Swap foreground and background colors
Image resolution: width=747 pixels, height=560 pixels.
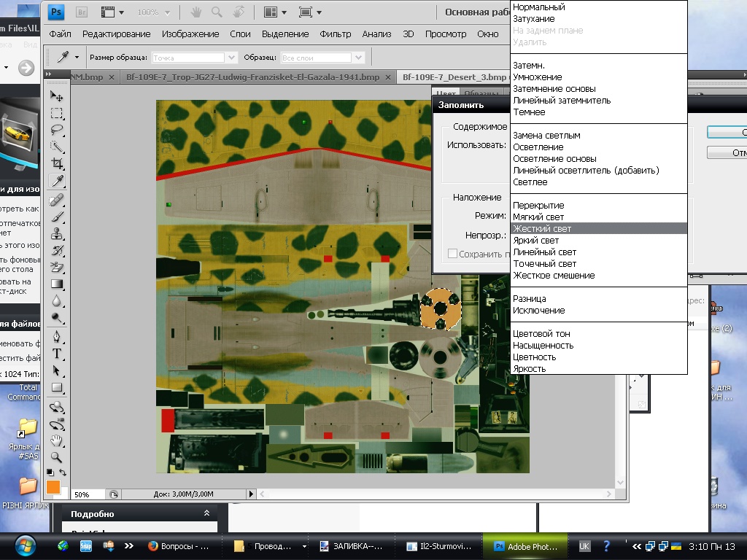[x=63, y=472]
